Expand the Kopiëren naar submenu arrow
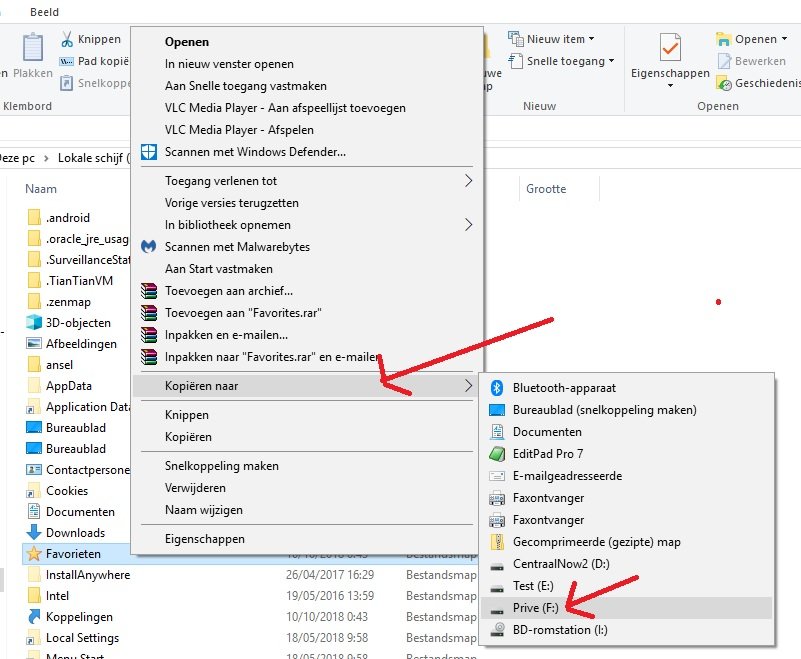This screenshot has width=801, height=659. 468,386
